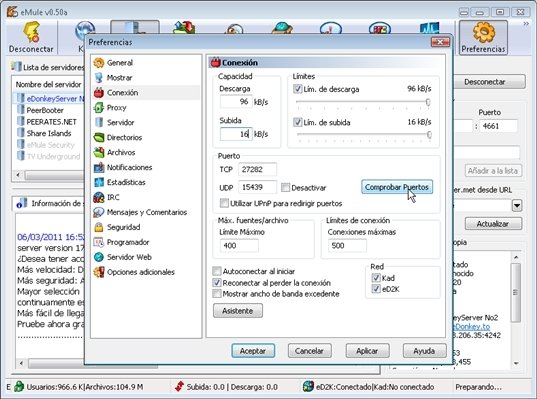
Task: Open the server.met URL dropdown arrow
Action: [x=517, y=205]
